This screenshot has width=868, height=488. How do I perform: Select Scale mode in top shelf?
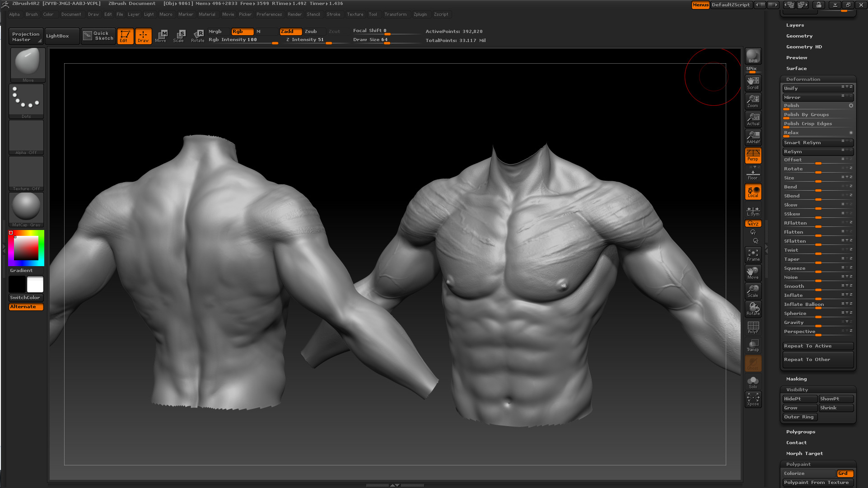179,36
